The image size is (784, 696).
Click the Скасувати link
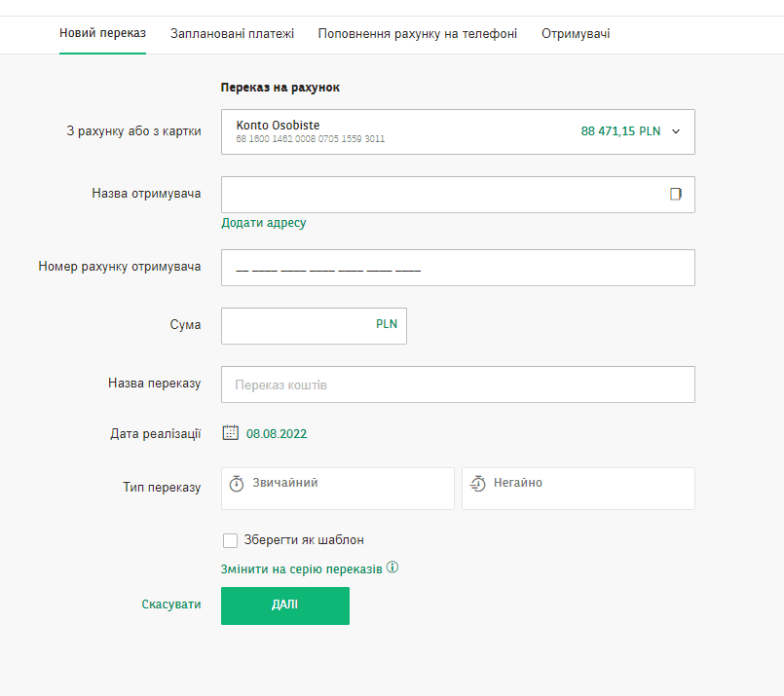[x=171, y=604]
